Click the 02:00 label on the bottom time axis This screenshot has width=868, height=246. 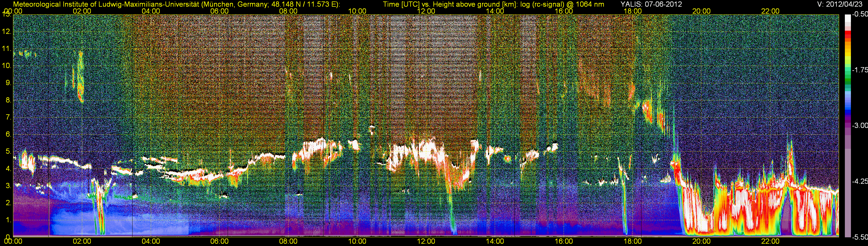tap(82, 241)
